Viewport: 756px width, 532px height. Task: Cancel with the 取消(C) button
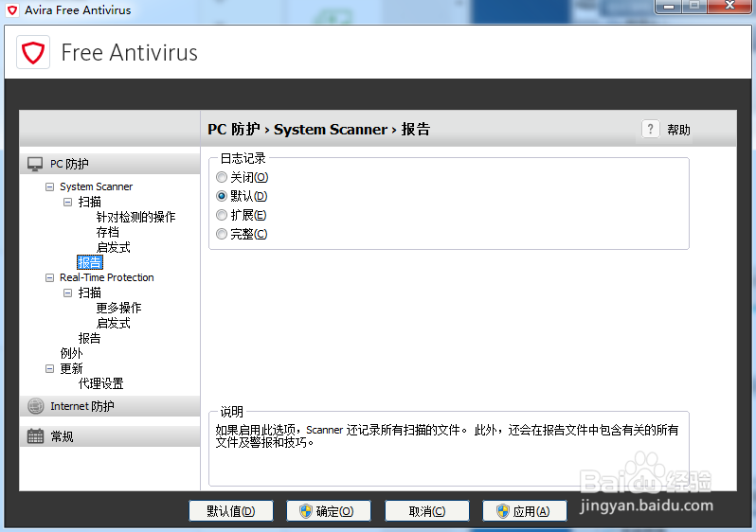click(x=426, y=511)
